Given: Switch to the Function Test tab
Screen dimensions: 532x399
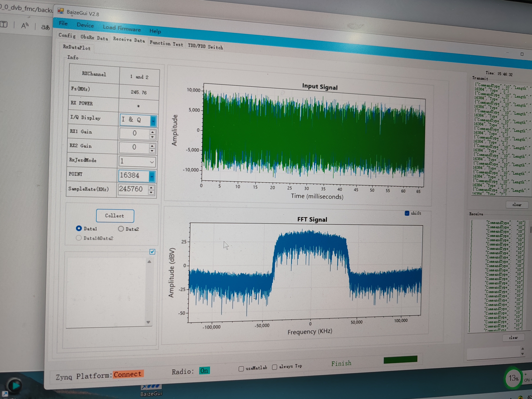Looking at the screenshot, I should [x=166, y=44].
